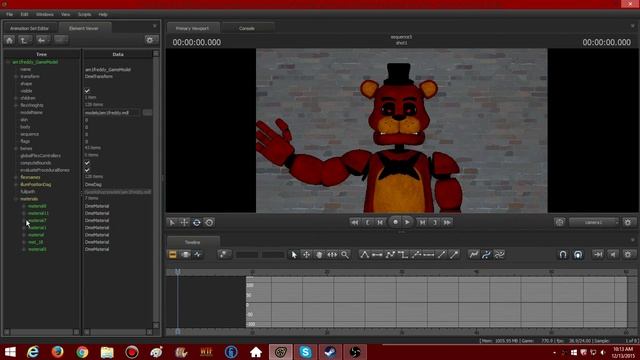Switch to the Animation Set Editor tab

[29, 28]
